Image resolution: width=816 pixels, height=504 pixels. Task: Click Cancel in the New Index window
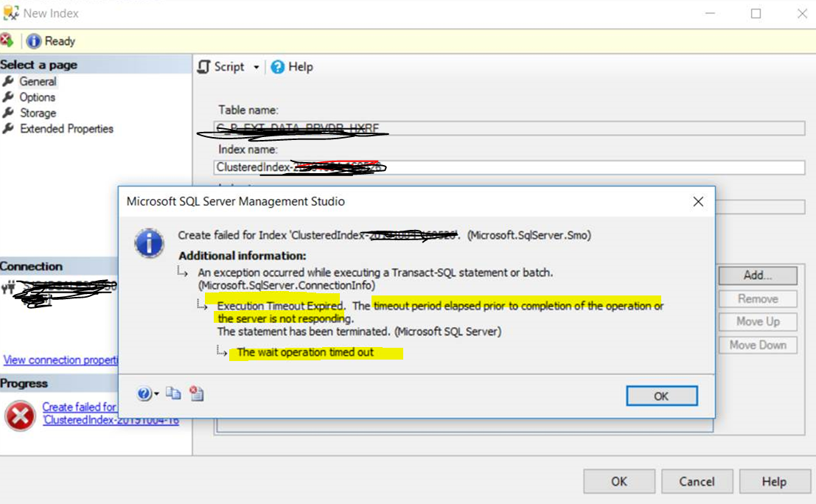[x=697, y=482]
